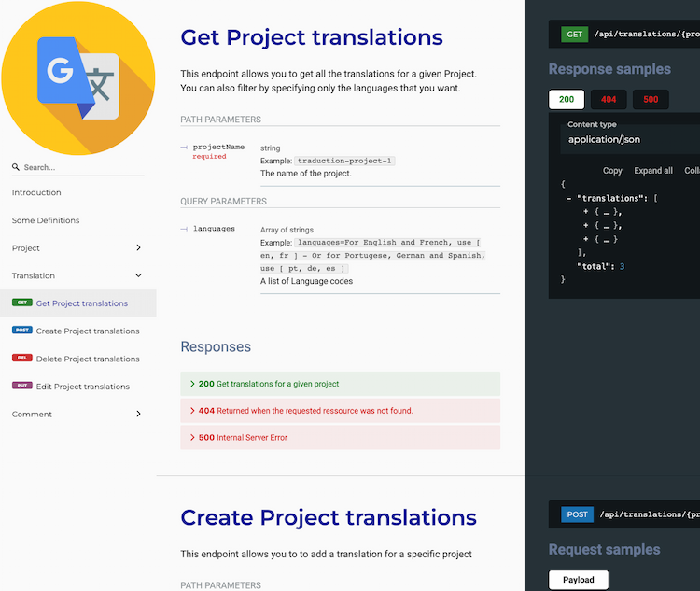Screen dimensions: 700x591
Task: Click the POST method badge on endpoint bar
Action: (577, 514)
